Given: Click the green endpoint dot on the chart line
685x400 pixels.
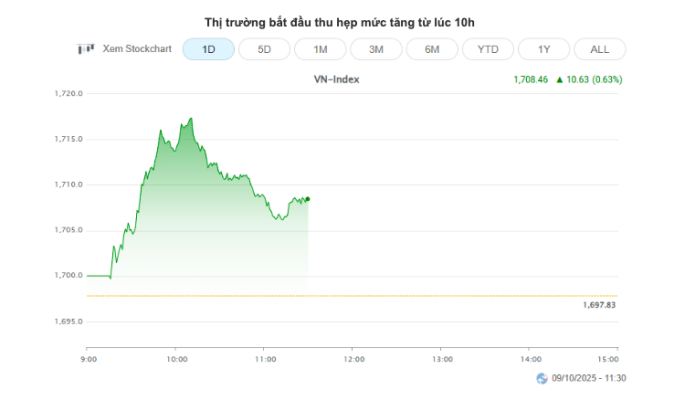Looking at the screenshot, I should tap(307, 199).
